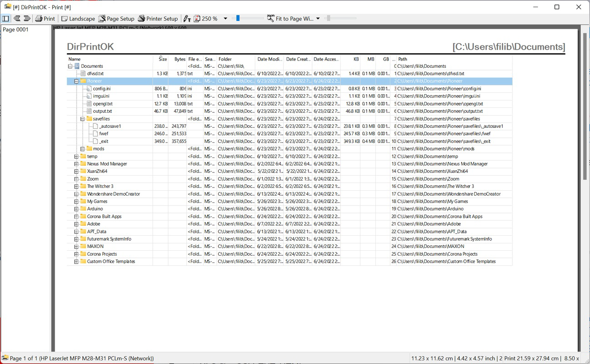This screenshot has height=364, width=590.
Task: Expand The Witcher 3 folder node
Action: click(x=76, y=186)
